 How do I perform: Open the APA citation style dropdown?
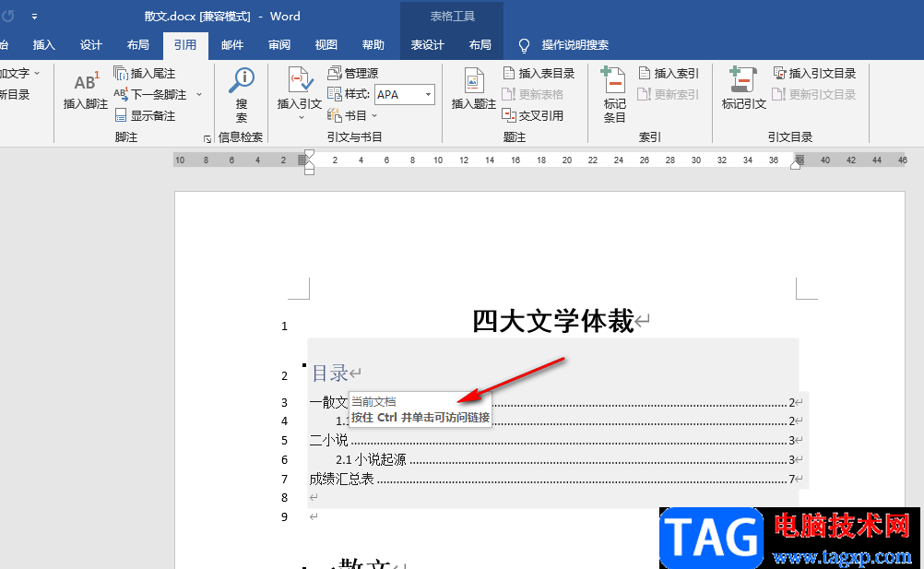[429, 94]
